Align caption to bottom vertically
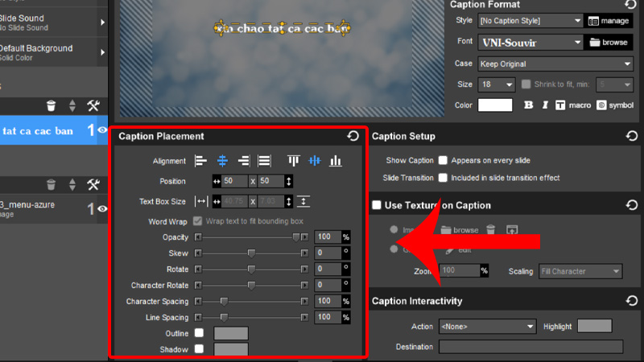This screenshot has height=362, width=644. pos(336,161)
